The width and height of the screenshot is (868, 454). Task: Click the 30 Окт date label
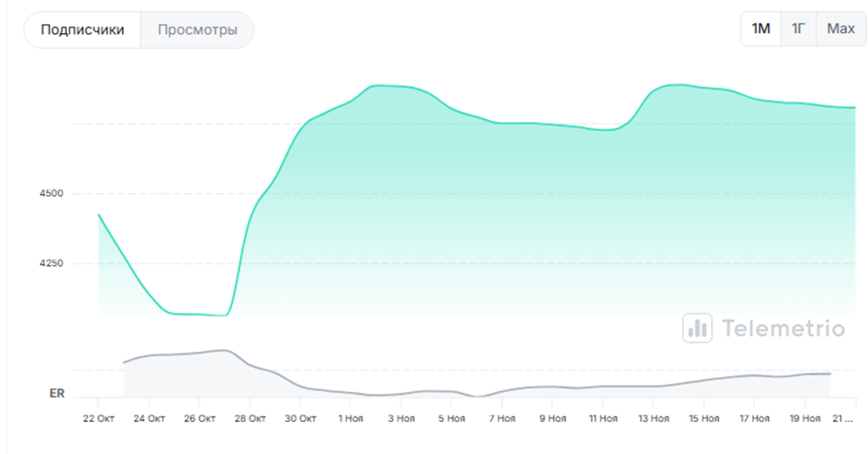(301, 418)
